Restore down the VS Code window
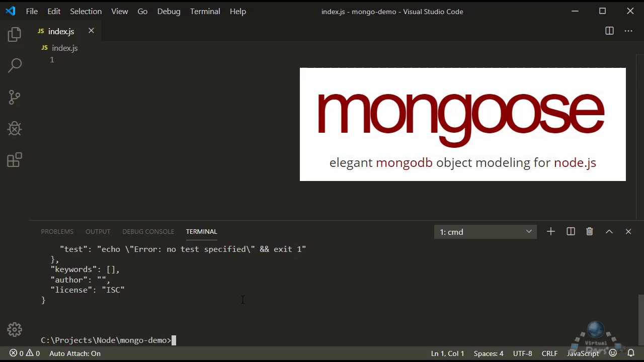Image resolution: width=644 pixels, height=362 pixels. point(602,11)
